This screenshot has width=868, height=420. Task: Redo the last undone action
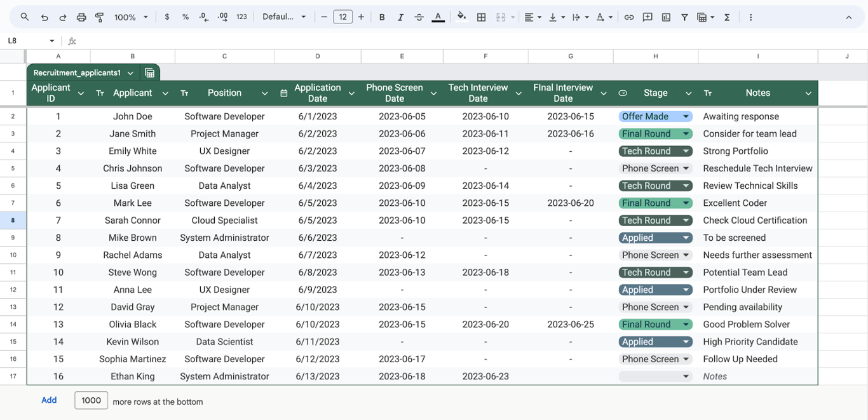coord(62,17)
